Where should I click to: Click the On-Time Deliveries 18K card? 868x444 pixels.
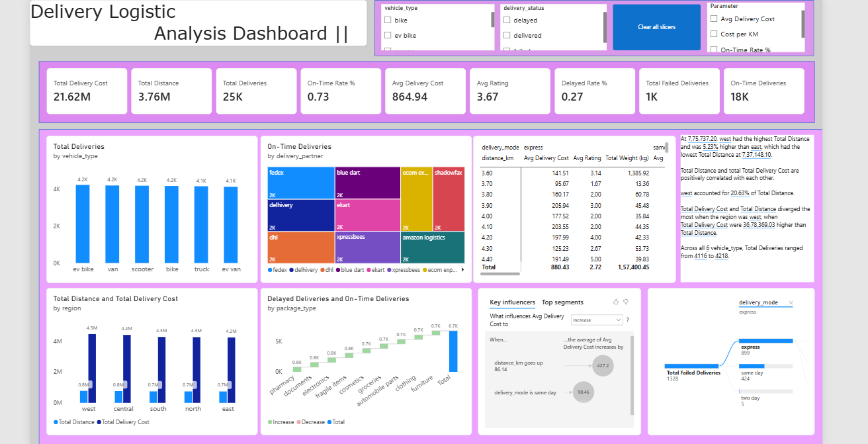coord(764,91)
